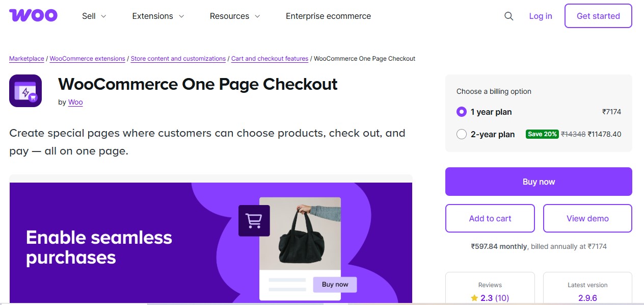Click the star icon next to the rating
The height and width of the screenshot is (305, 644).
tap(474, 298)
